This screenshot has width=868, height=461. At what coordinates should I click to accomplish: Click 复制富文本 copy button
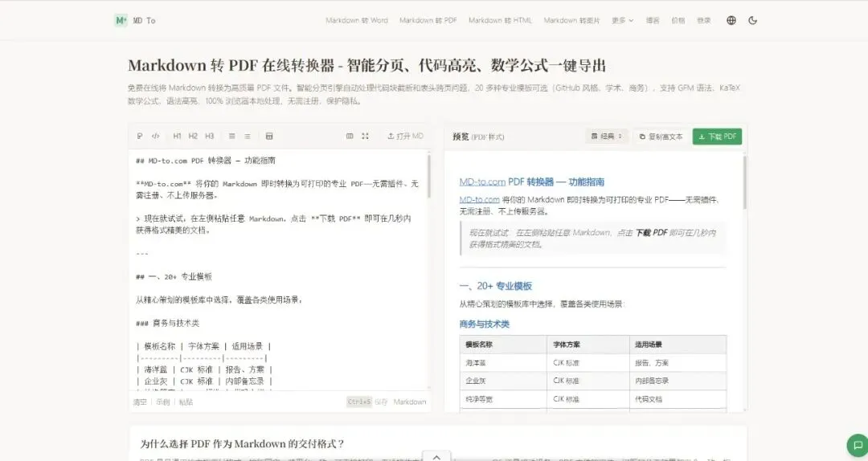(661, 137)
